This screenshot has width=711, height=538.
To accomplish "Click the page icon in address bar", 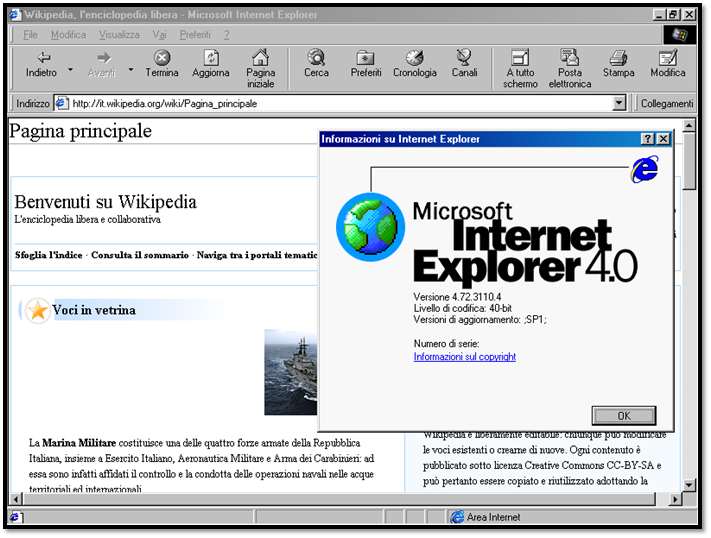I will (62, 103).
